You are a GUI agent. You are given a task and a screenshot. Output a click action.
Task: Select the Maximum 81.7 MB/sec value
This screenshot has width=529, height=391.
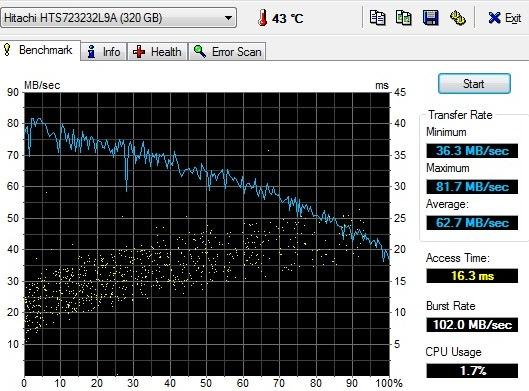(x=472, y=187)
